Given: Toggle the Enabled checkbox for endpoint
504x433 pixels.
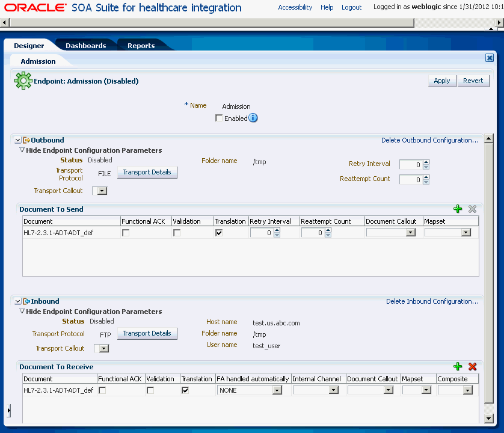Looking at the screenshot, I should click(x=219, y=118).
